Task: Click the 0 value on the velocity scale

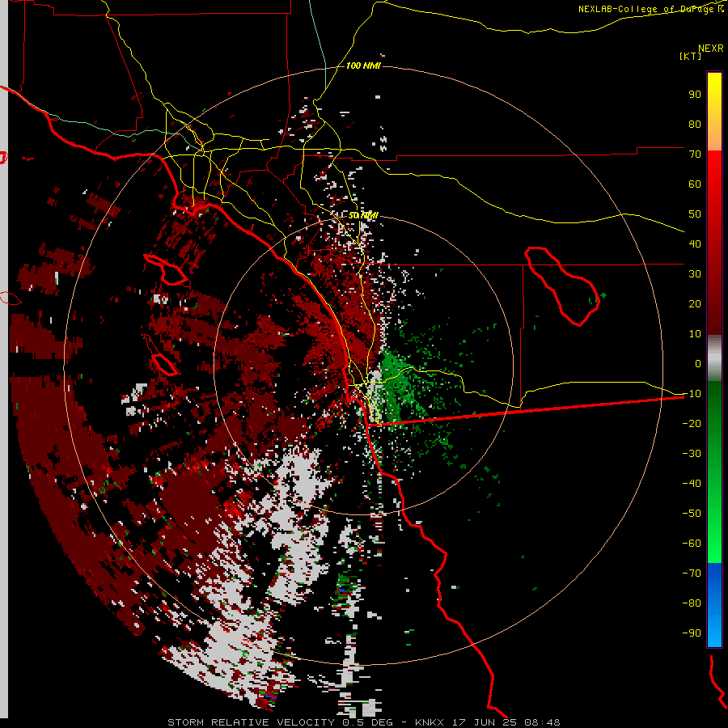Action: pos(698,363)
